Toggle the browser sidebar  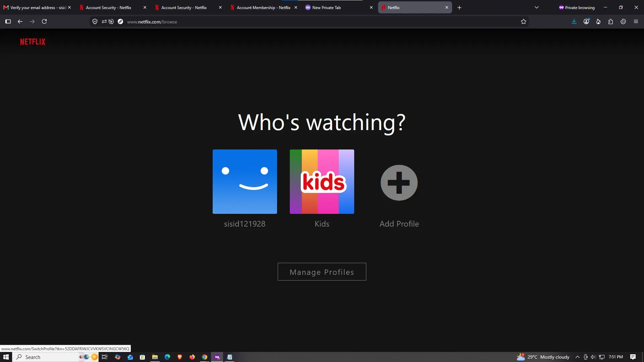(8, 21)
